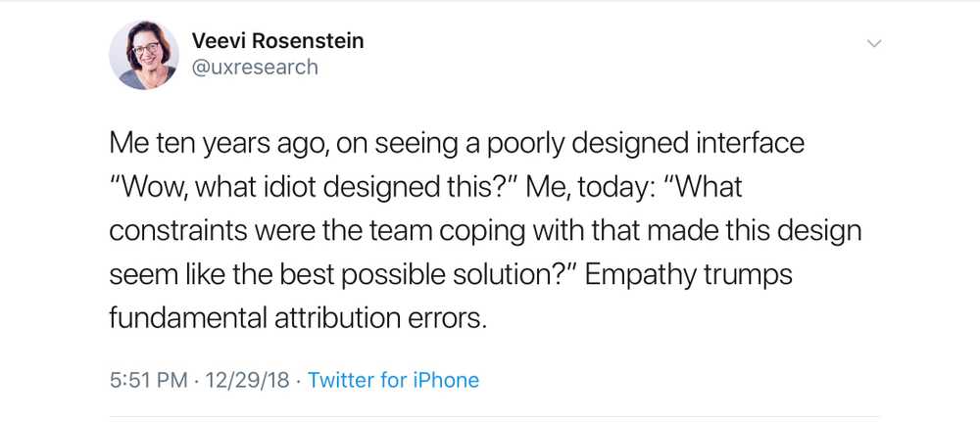Click the words "Empathy trumps"
Image resolution: width=980 pixels, height=422 pixels.
[x=692, y=276]
